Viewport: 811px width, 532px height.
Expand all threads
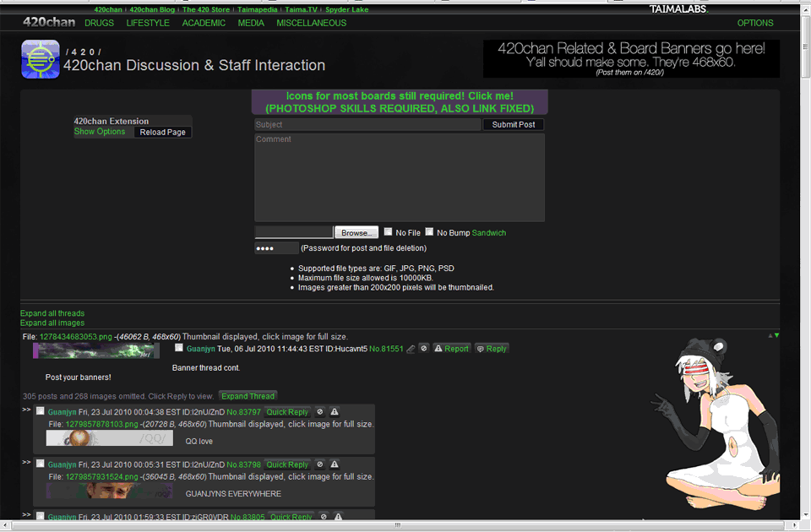[x=52, y=313]
